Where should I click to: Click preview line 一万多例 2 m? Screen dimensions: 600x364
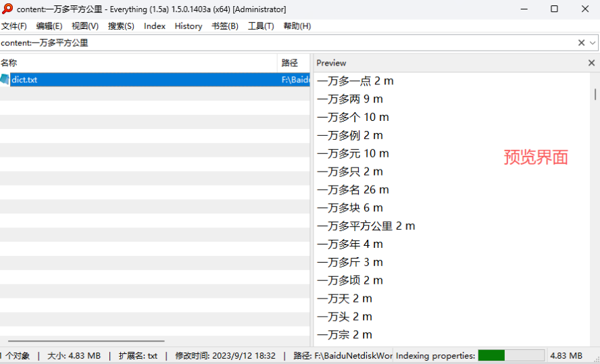pos(350,135)
